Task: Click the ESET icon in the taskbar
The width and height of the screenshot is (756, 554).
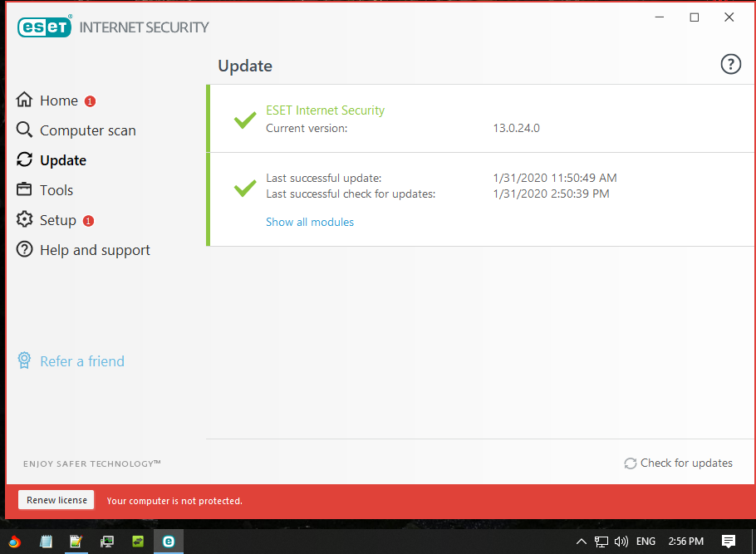Action: click(169, 542)
